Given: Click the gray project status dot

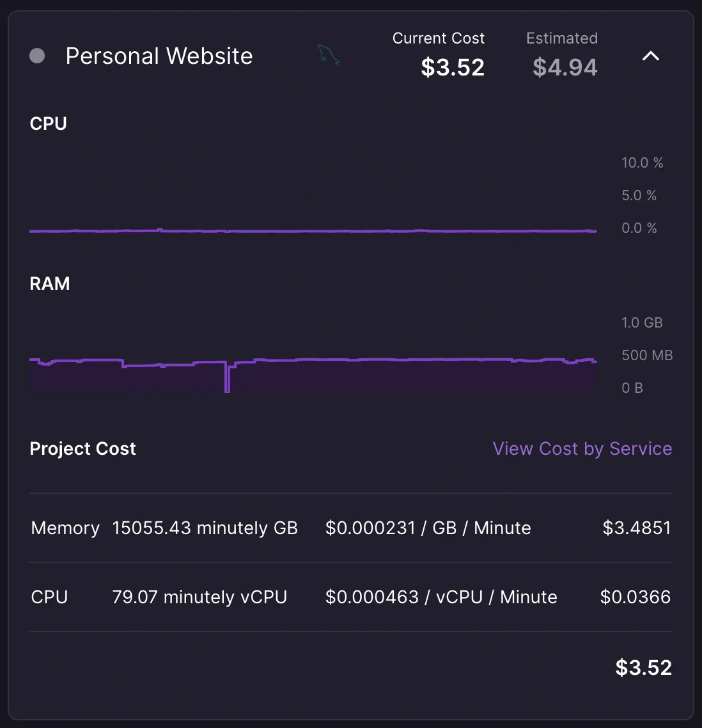Looking at the screenshot, I should [x=37, y=56].
